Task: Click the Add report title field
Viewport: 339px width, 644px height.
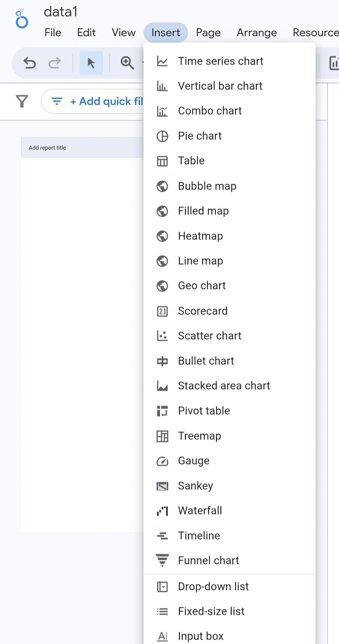Action: (x=47, y=148)
